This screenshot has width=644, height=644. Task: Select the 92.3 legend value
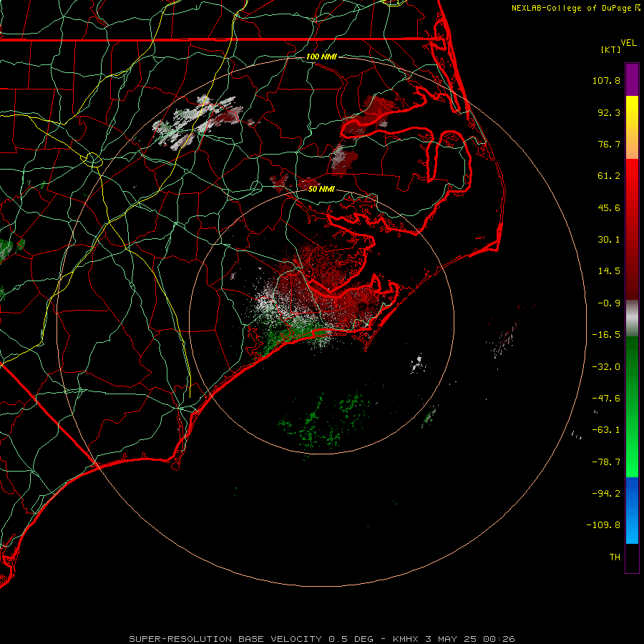[609, 112]
